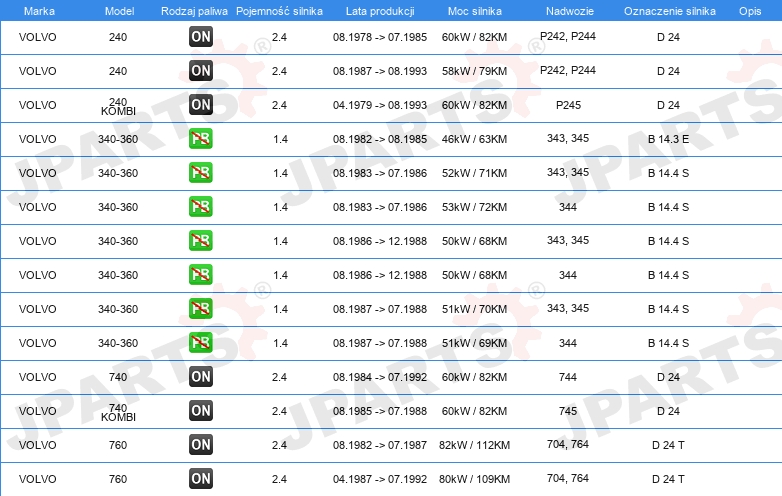Click the green PB icon in the B 14.3 E row
The image size is (782, 496).
pyautogui.click(x=201, y=139)
